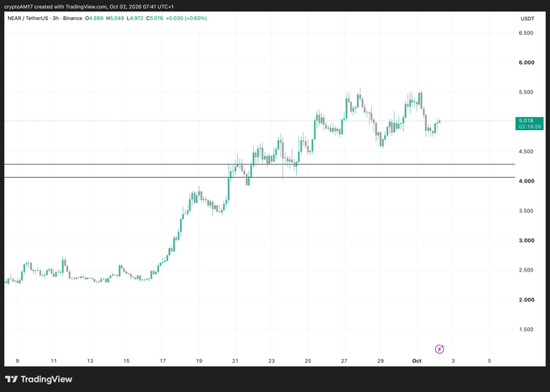Click the TradingView logo at bottom left

point(39,379)
